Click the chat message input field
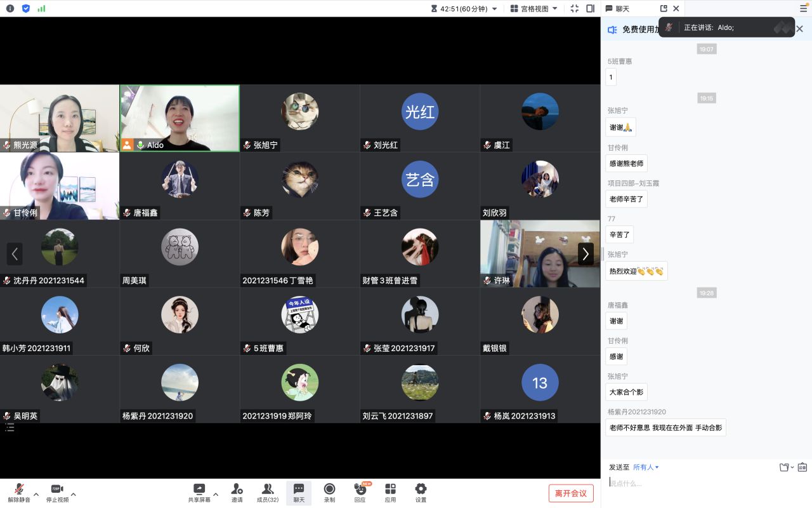This screenshot has height=508, width=812. pyautogui.click(x=698, y=483)
